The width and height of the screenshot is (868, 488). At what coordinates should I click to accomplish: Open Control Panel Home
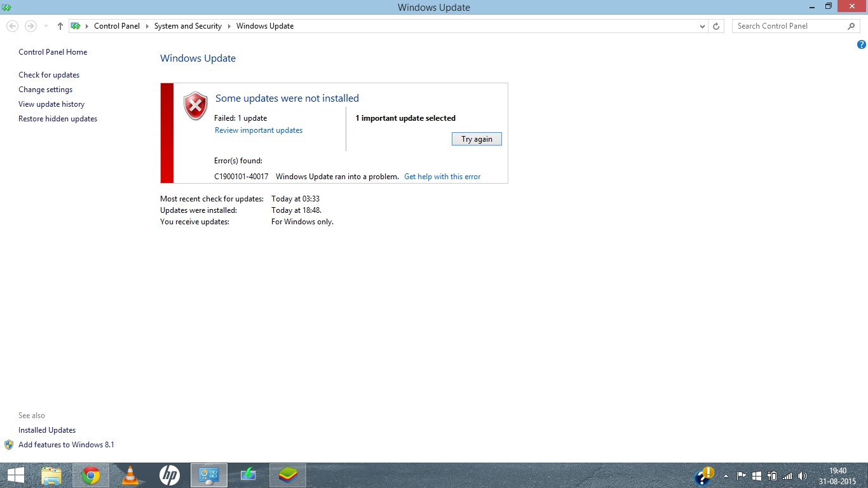coord(53,52)
